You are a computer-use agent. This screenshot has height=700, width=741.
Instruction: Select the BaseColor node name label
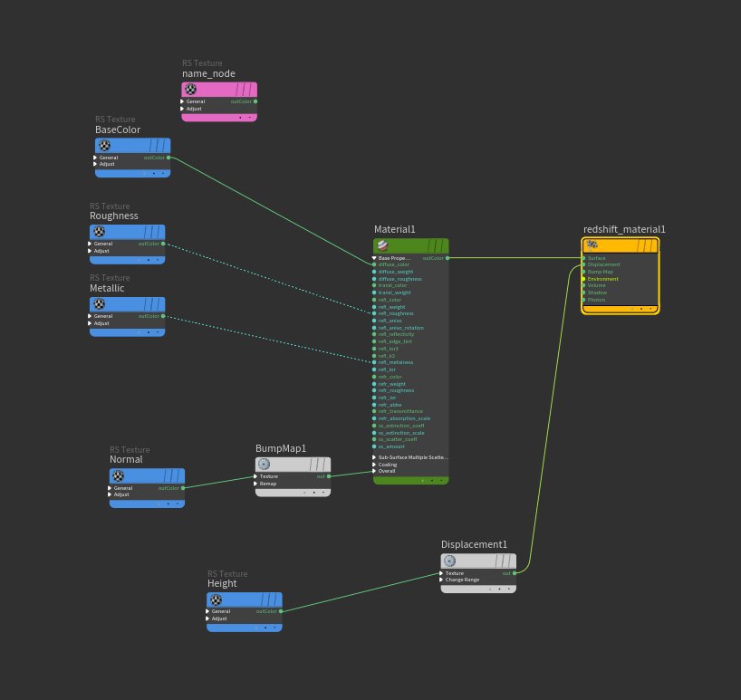click(x=118, y=129)
